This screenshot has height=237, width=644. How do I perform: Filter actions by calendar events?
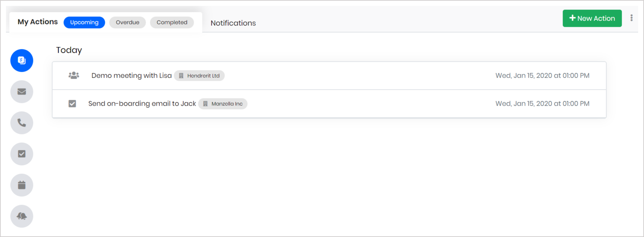(x=21, y=185)
